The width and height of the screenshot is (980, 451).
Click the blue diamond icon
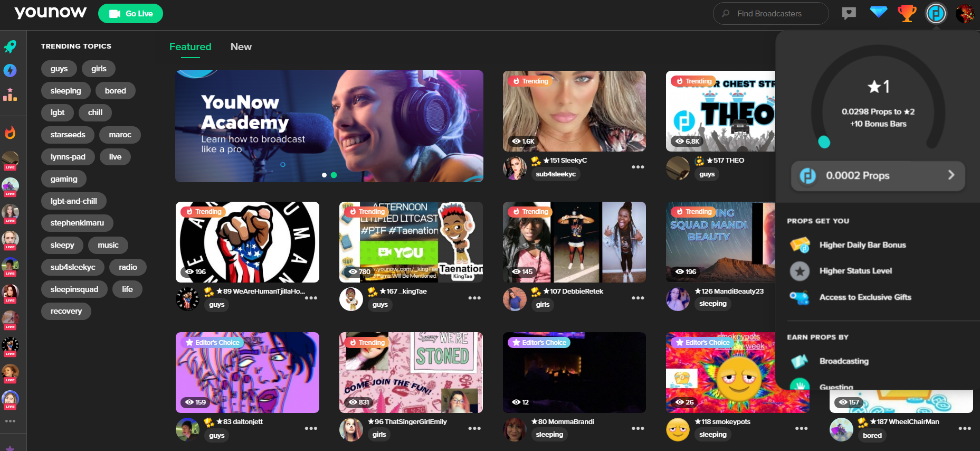coord(878,12)
